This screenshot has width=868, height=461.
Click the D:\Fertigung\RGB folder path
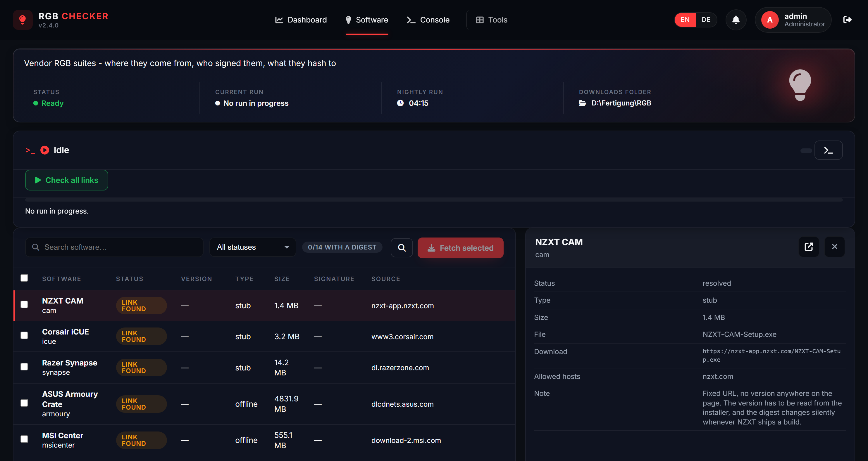tap(621, 103)
